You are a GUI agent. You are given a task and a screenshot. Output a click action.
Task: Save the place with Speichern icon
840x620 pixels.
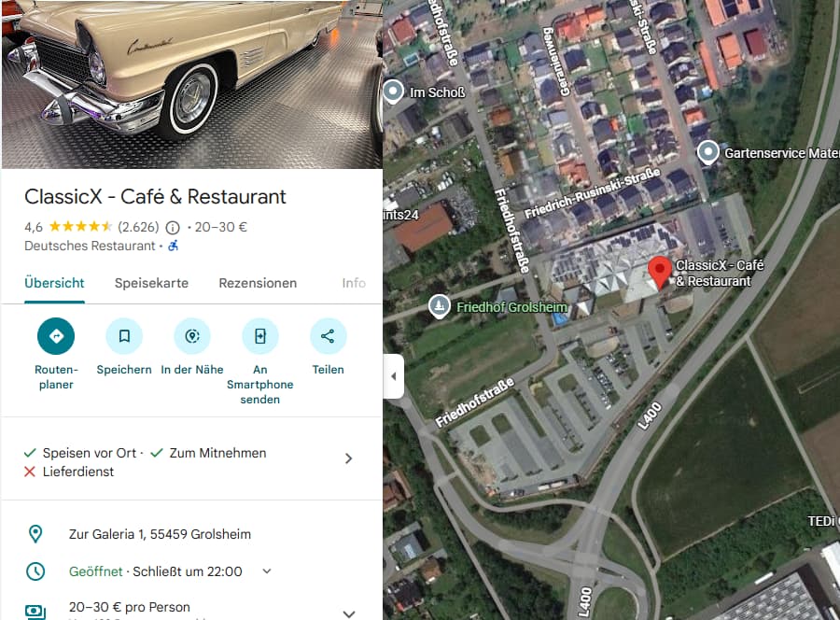(x=124, y=336)
